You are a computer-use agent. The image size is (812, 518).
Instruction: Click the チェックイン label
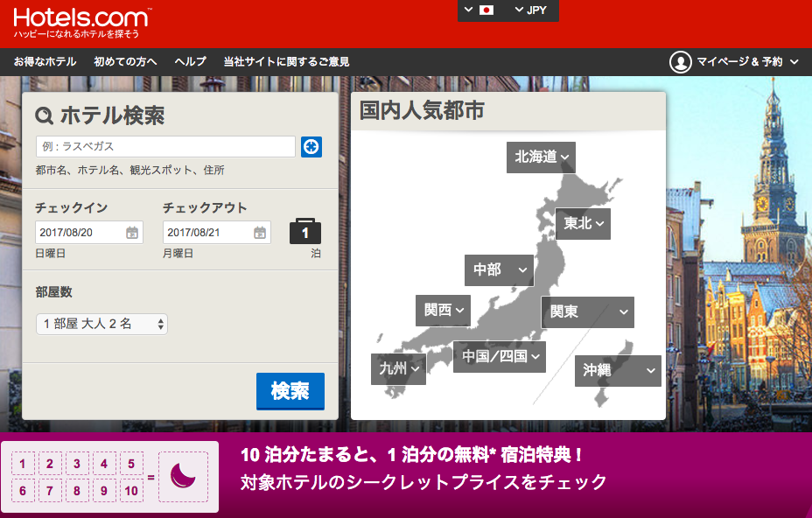[72, 208]
